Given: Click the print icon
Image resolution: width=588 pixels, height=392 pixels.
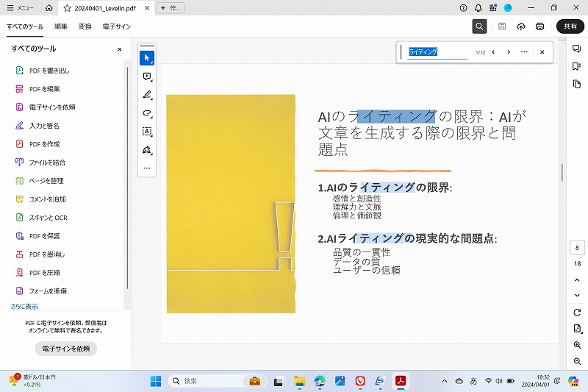Looking at the screenshot, I should tap(539, 26).
